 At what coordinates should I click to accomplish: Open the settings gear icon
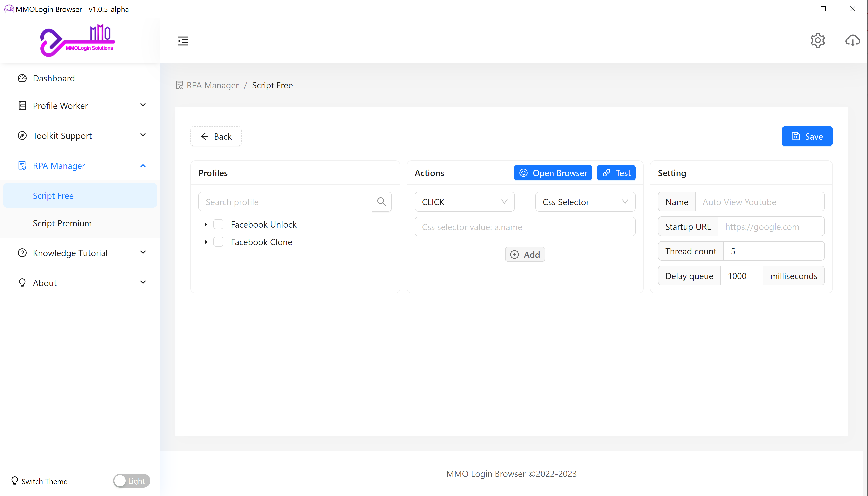(817, 40)
